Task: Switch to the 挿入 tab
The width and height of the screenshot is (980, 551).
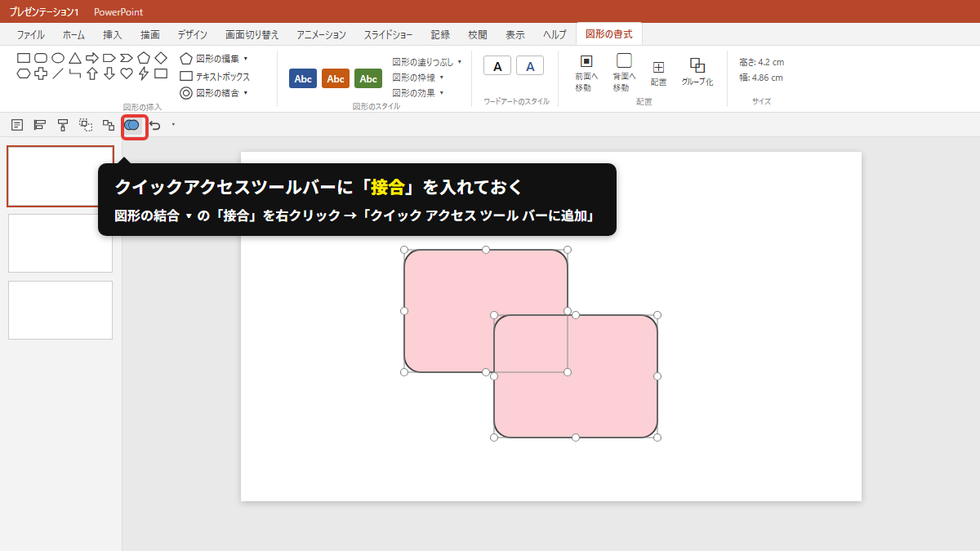Action: point(113,34)
